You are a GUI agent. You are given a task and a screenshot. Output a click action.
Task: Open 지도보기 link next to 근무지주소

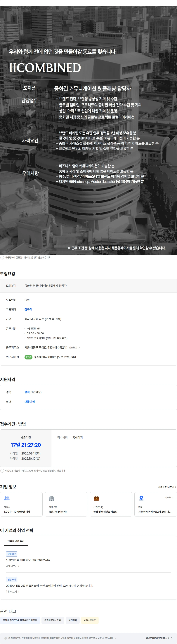click(73, 347)
